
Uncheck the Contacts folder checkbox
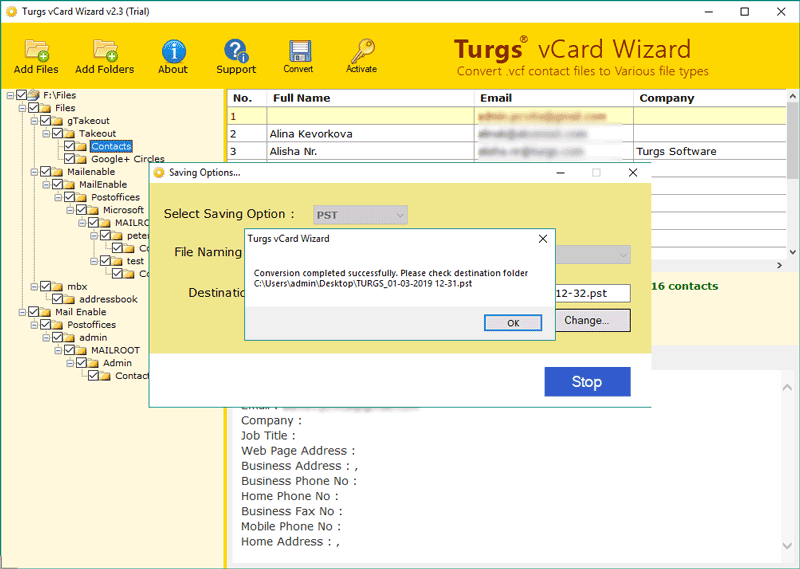[69, 146]
